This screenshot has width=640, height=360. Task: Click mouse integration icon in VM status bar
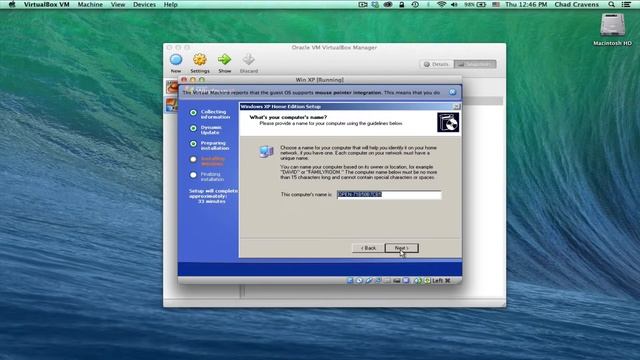tap(418, 280)
